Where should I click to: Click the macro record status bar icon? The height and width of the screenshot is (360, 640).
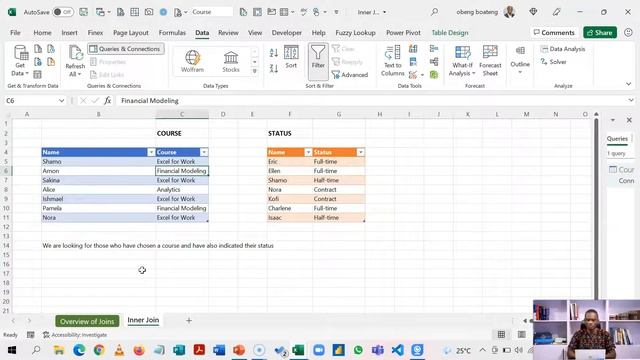click(31, 335)
